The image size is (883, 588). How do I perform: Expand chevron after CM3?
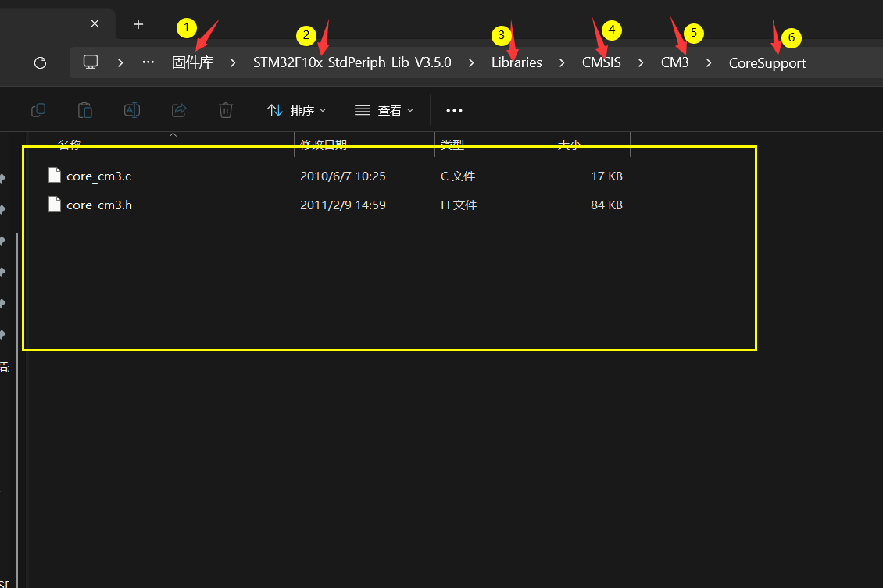(709, 62)
